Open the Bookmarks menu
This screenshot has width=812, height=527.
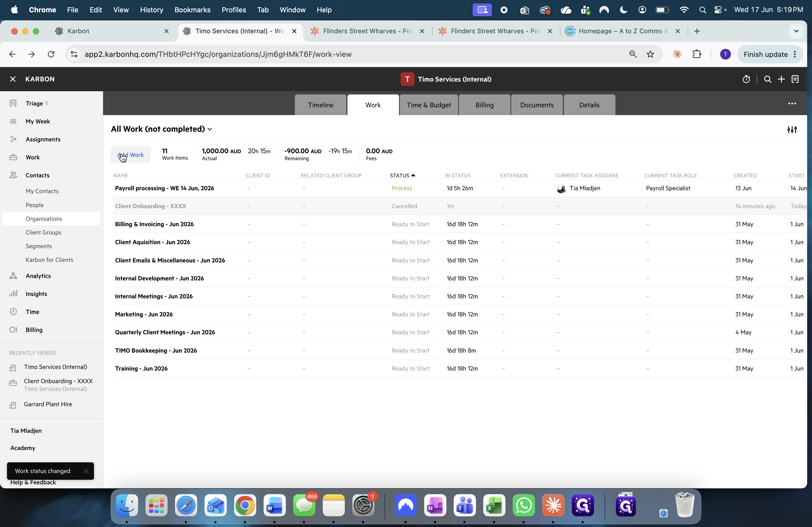(x=193, y=10)
